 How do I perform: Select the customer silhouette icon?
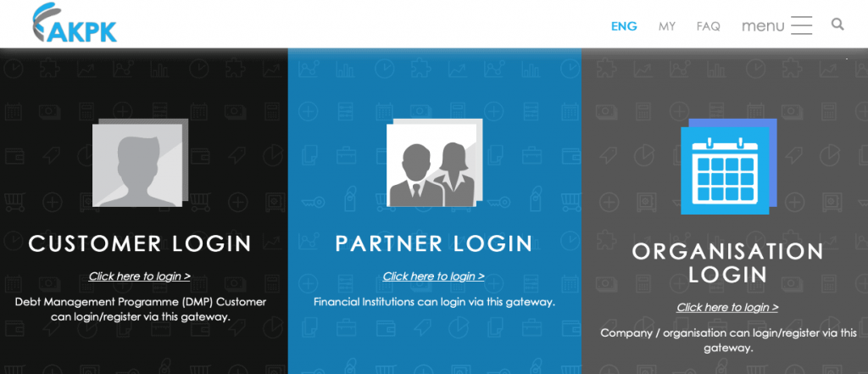(140, 163)
